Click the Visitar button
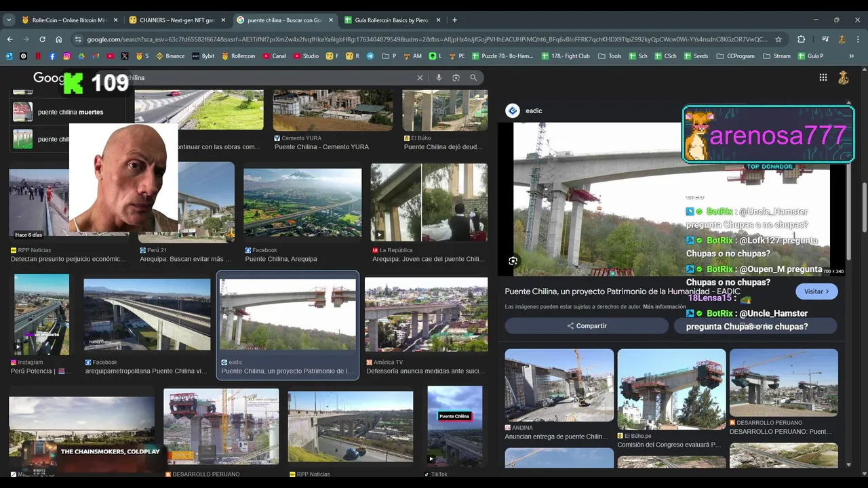The height and width of the screenshot is (488, 868). coord(816,291)
